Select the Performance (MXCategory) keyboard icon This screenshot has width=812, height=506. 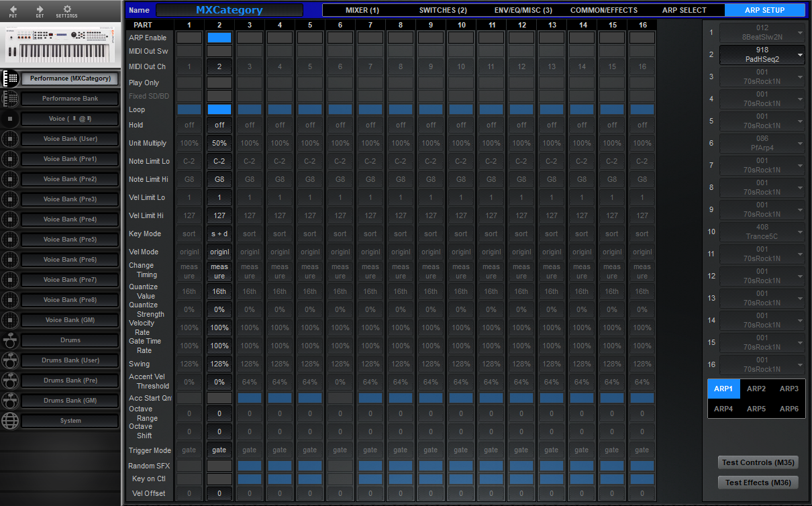click(x=11, y=79)
